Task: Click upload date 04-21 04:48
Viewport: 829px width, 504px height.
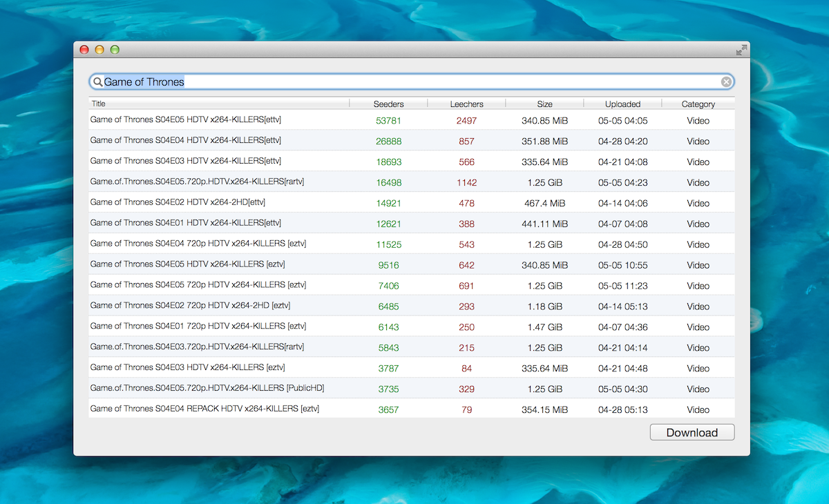Action: pyautogui.click(x=623, y=369)
